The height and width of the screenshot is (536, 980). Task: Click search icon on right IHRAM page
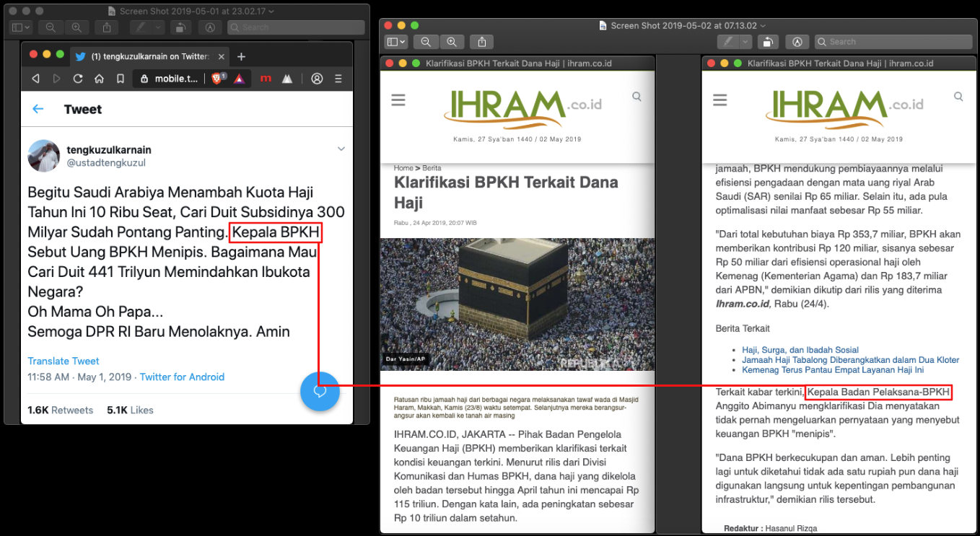coord(958,97)
